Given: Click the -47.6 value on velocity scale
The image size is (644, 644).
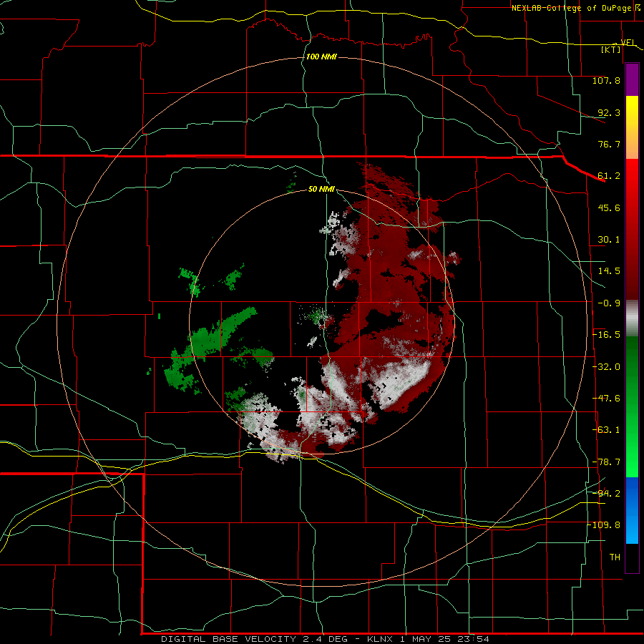Looking at the screenshot, I should pyautogui.click(x=606, y=399).
